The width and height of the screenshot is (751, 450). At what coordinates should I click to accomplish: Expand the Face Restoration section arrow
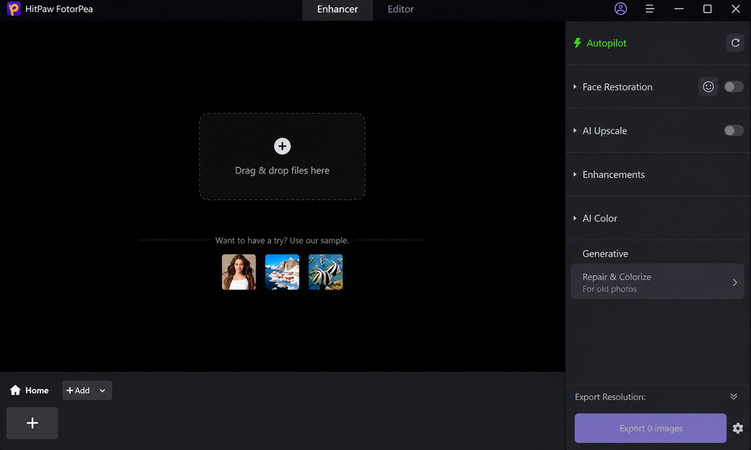pos(575,87)
